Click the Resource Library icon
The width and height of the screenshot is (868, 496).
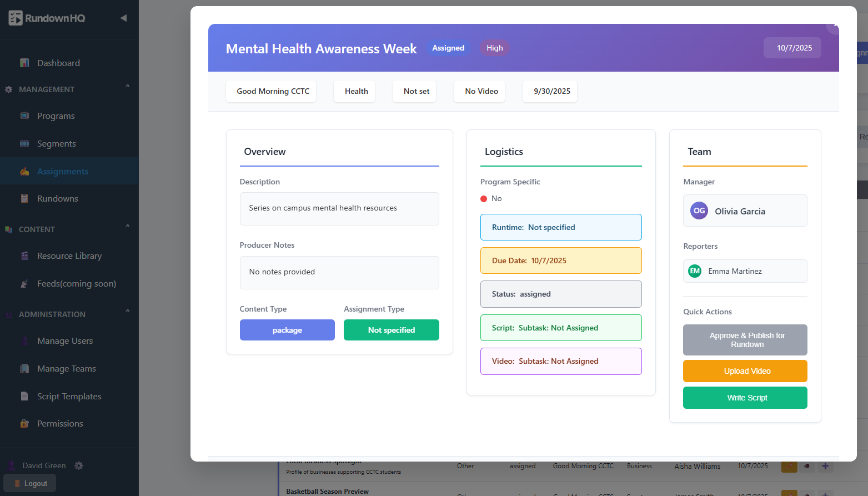tap(24, 255)
